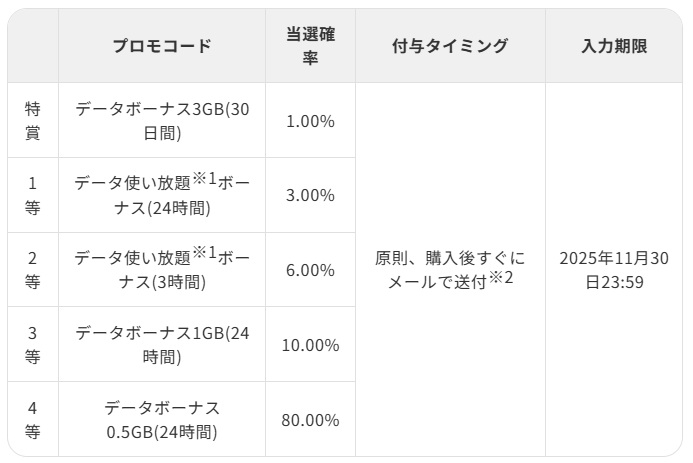Screen dimensions: 693x463
Task: Click the 特賞 row label
Action: tap(33, 120)
